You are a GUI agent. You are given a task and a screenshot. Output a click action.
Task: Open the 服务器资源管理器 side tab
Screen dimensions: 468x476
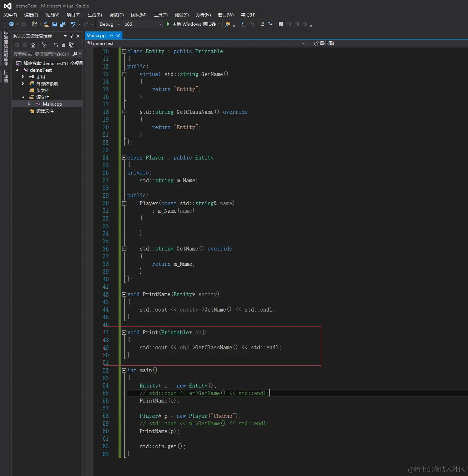coord(6,49)
